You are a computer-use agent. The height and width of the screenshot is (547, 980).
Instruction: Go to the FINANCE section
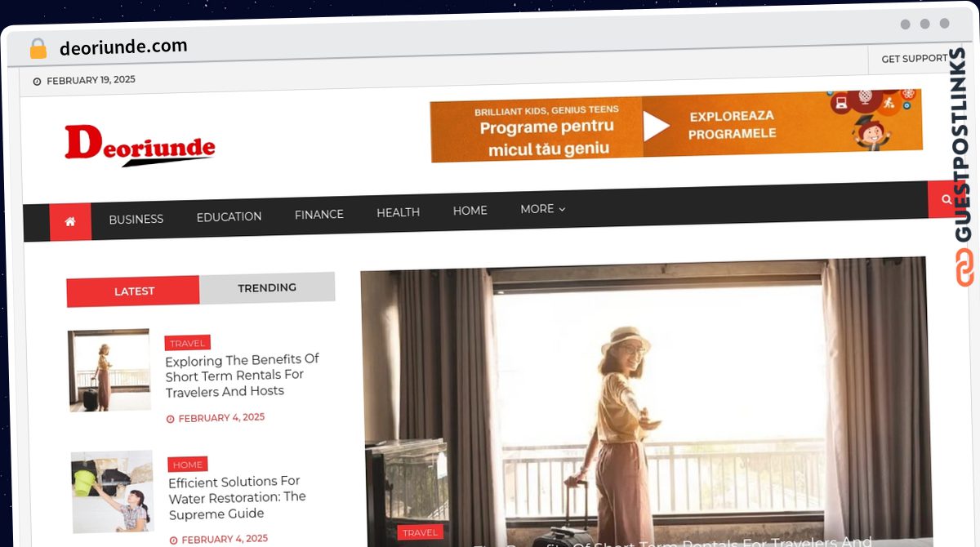point(318,214)
